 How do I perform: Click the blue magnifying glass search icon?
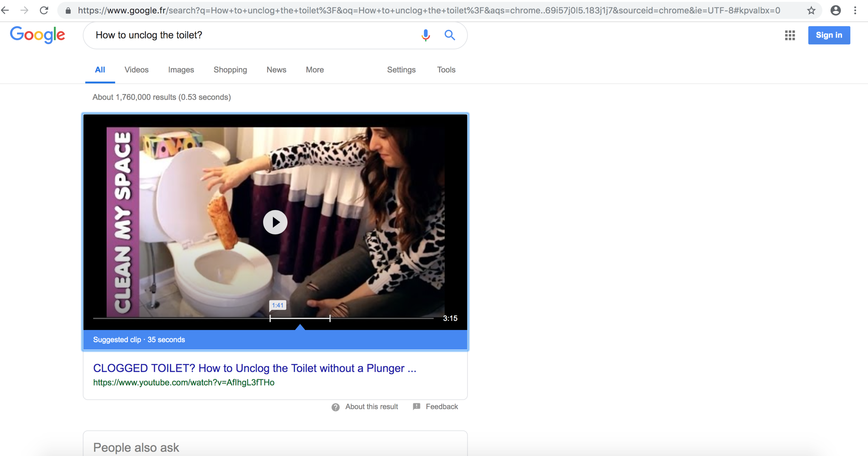pos(450,35)
